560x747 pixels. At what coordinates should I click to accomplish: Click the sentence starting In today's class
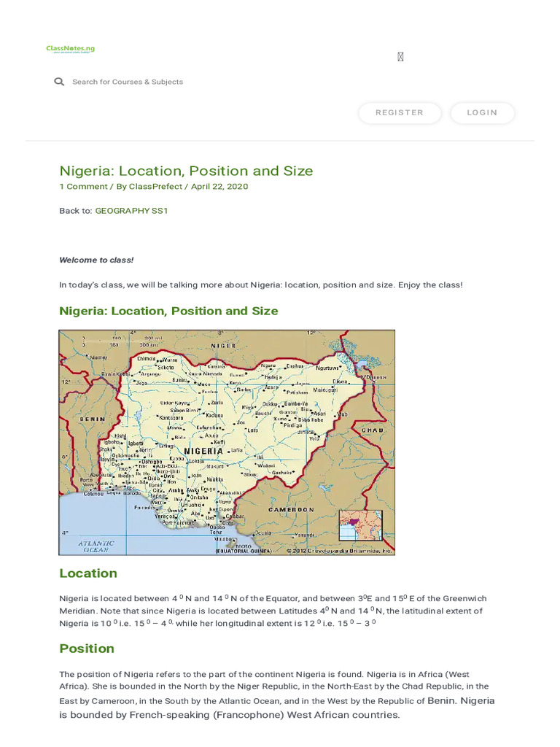coord(261,285)
